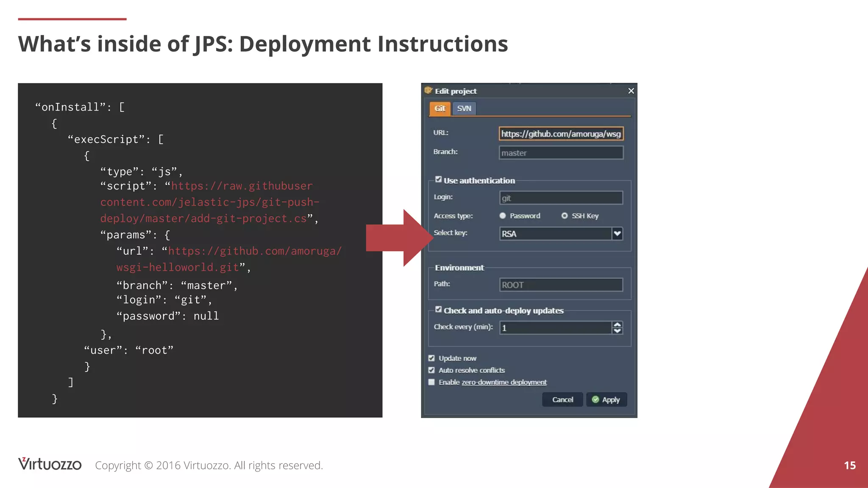Viewport: 868px width, 488px height.
Task: Click the repository URL field
Action: pos(561,134)
